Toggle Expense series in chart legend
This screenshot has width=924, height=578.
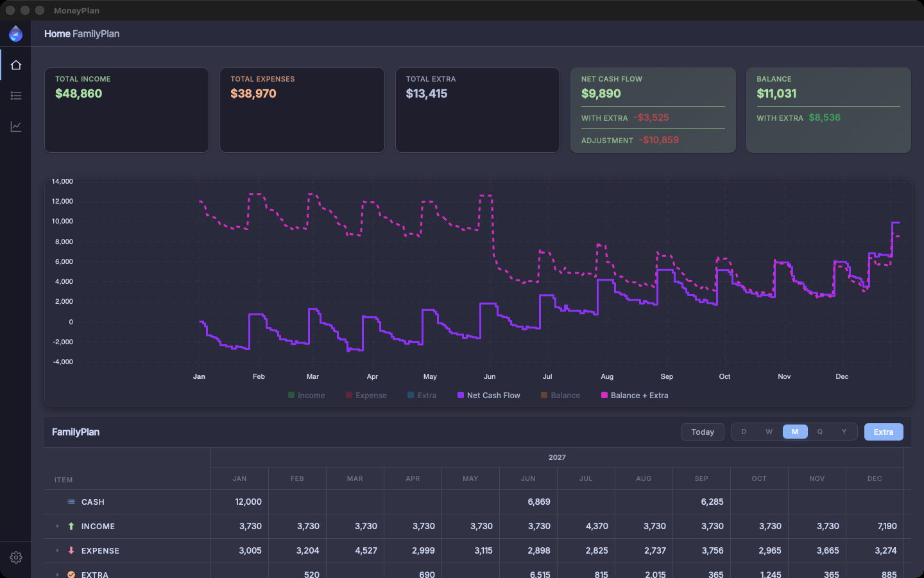[366, 396]
